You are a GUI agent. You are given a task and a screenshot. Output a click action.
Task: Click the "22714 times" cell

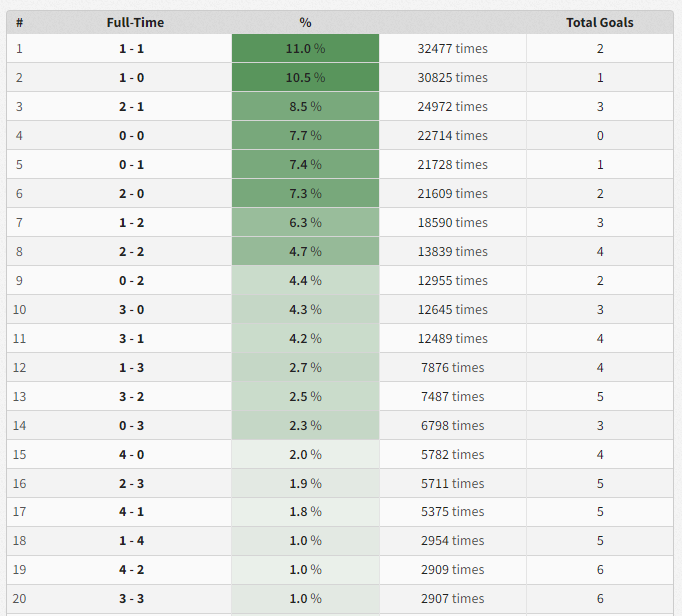453,135
